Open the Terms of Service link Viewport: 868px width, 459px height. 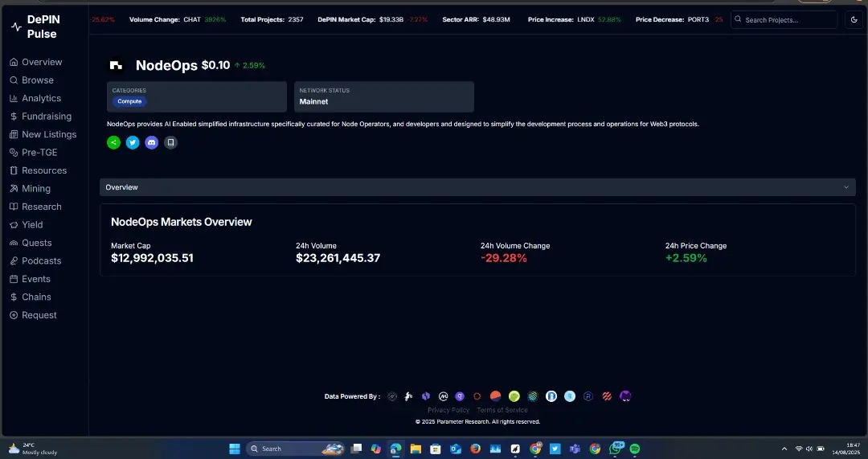(x=502, y=410)
